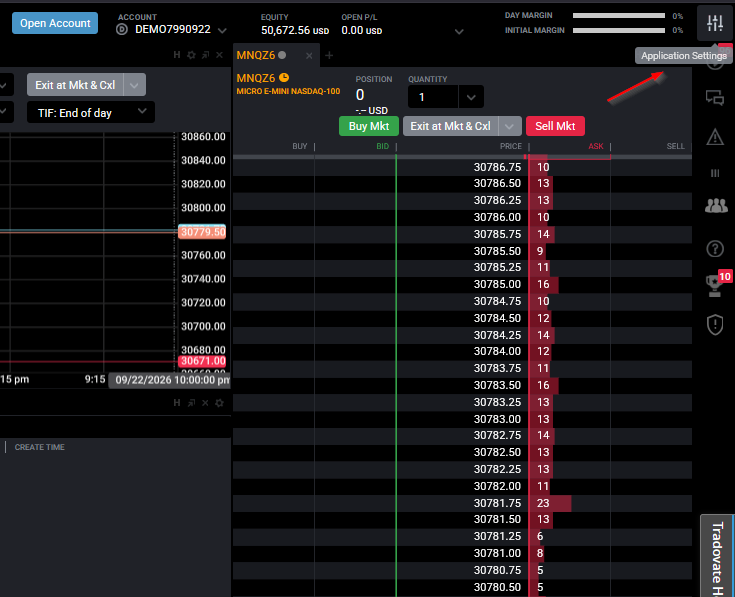Close the orders panel with X icon

click(205, 403)
